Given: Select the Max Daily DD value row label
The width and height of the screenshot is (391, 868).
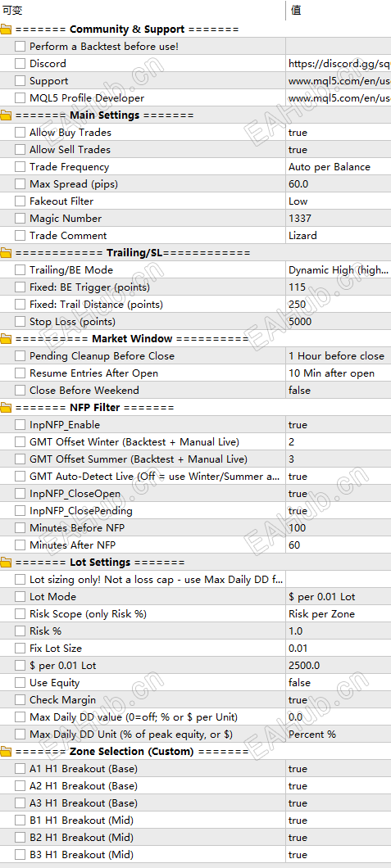Looking at the screenshot, I should click(134, 717).
